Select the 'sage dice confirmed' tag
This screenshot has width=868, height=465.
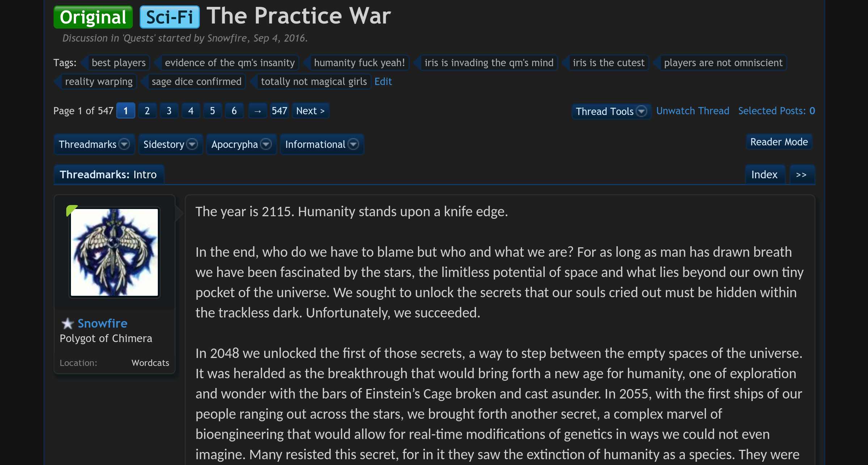click(x=196, y=81)
